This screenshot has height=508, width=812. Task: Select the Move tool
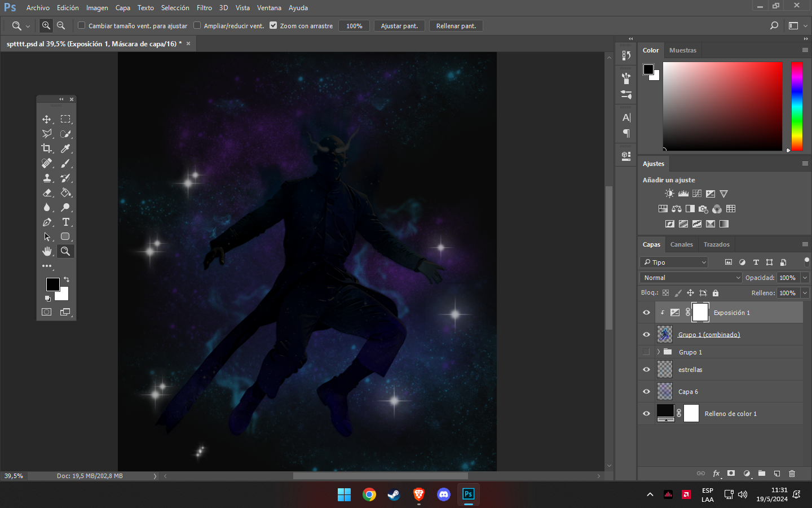[47, 119]
